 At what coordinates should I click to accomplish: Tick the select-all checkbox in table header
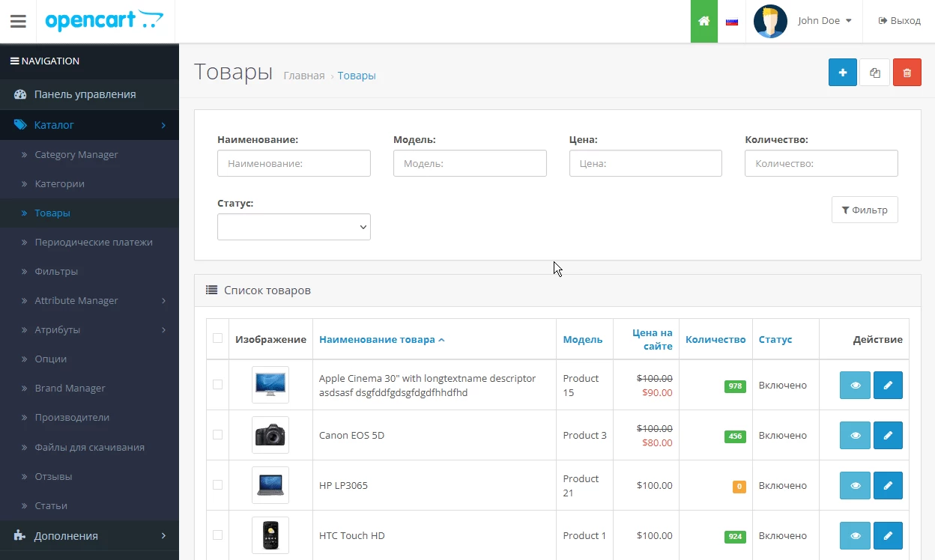click(217, 338)
